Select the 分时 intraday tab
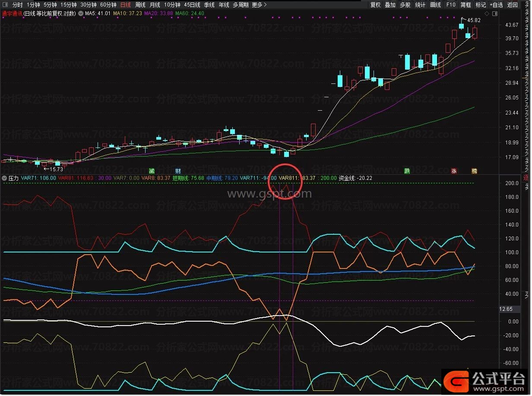Image resolution: width=532 pixels, height=396 pixels. pos(17,5)
